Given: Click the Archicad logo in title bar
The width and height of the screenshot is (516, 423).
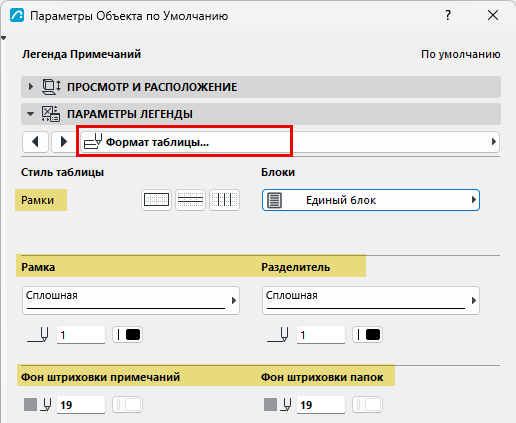Looking at the screenshot, I should (x=17, y=15).
